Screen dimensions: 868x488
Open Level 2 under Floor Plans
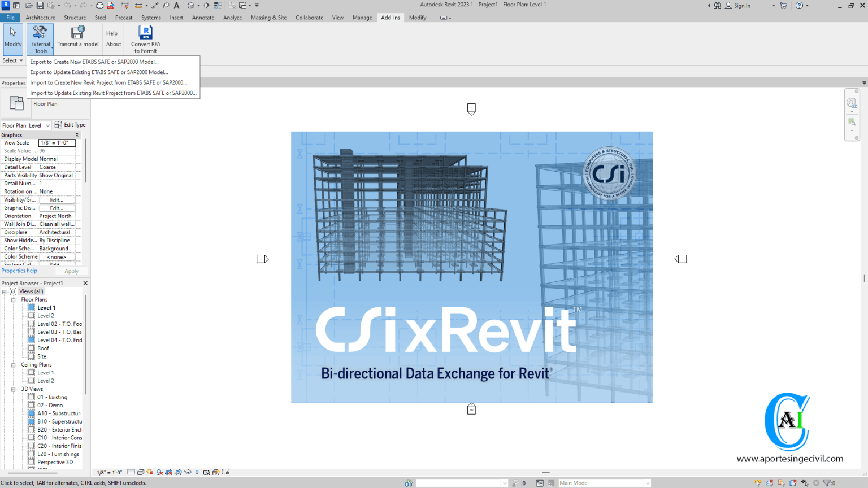coord(46,316)
